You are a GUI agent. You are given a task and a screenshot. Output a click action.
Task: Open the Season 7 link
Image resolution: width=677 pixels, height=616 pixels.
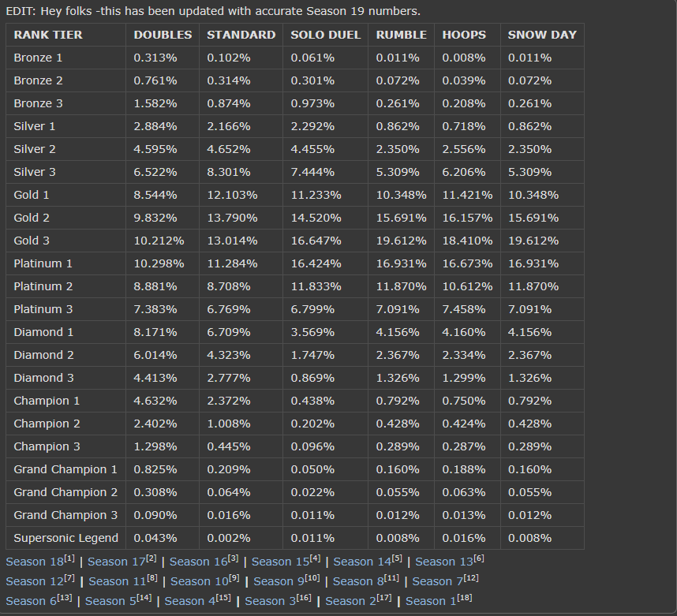pos(437,581)
